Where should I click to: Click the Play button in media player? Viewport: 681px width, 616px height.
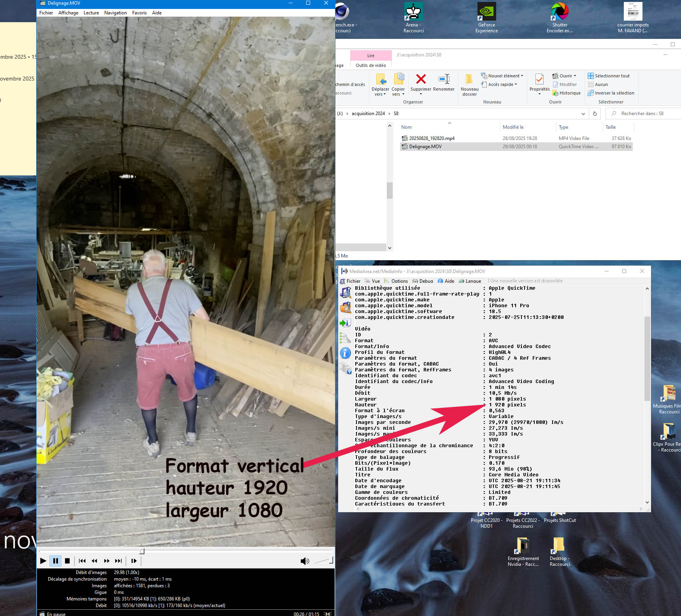click(x=43, y=561)
